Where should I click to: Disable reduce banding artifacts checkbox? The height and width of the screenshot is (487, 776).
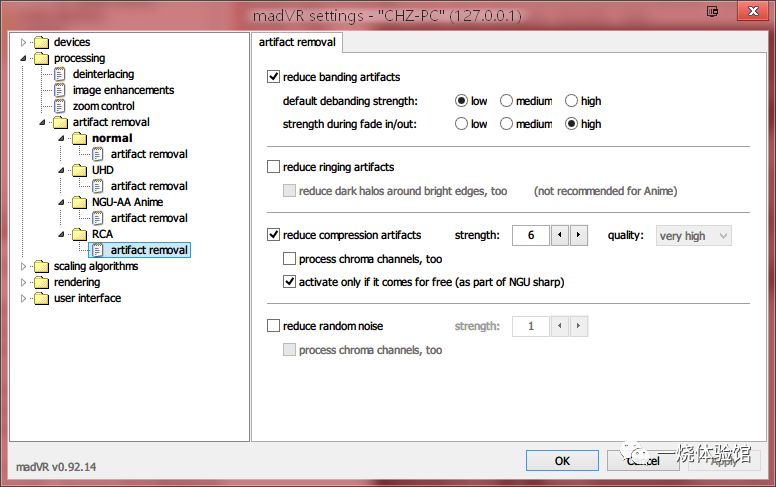pyautogui.click(x=273, y=77)
